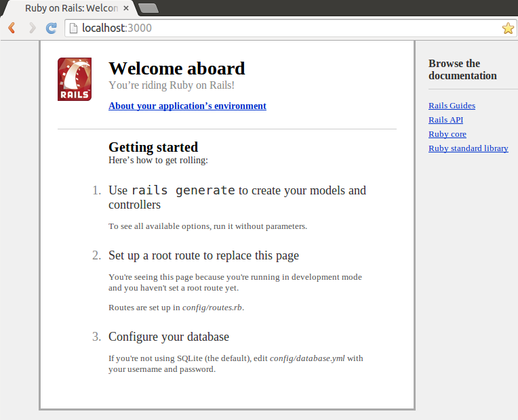518x420 pixels.
Task: Click Here's how to get rolling text
Action: point(158,160)
